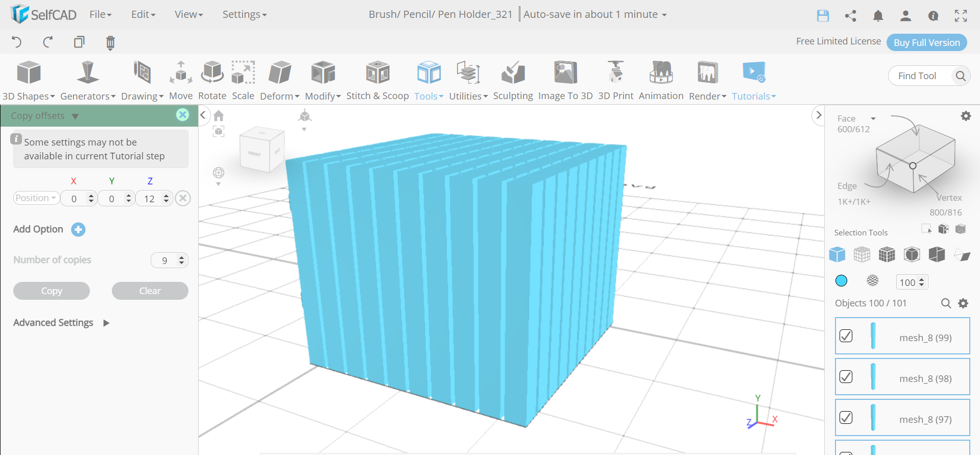Click the trash delete icon
Image resolution: width=980 pixels, height=455 pixels.
pos(110,42)
